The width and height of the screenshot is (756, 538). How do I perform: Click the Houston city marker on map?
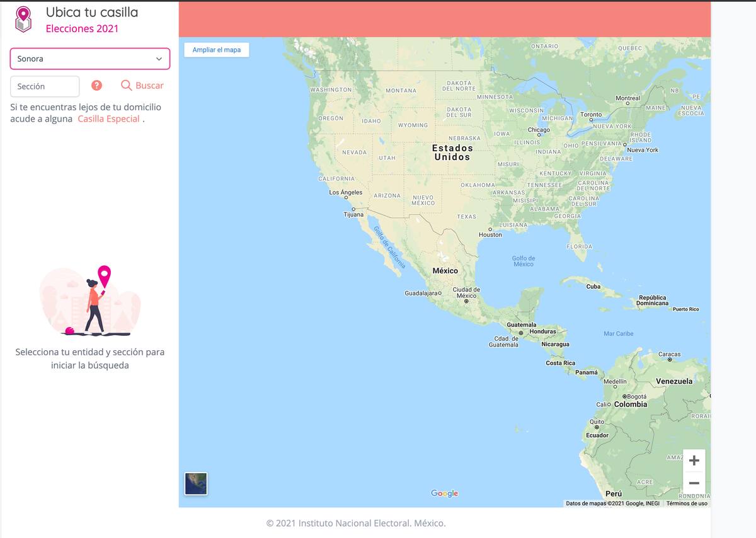point(490,229)
